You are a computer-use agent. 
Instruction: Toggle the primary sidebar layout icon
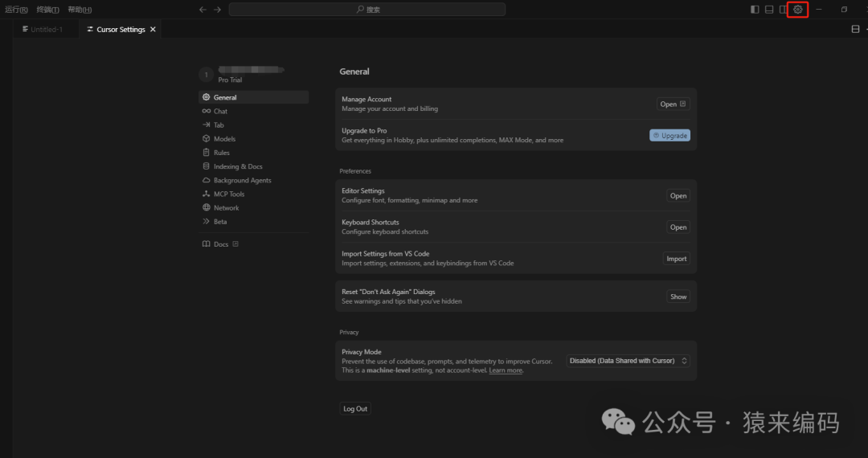[x=755, y=10]
